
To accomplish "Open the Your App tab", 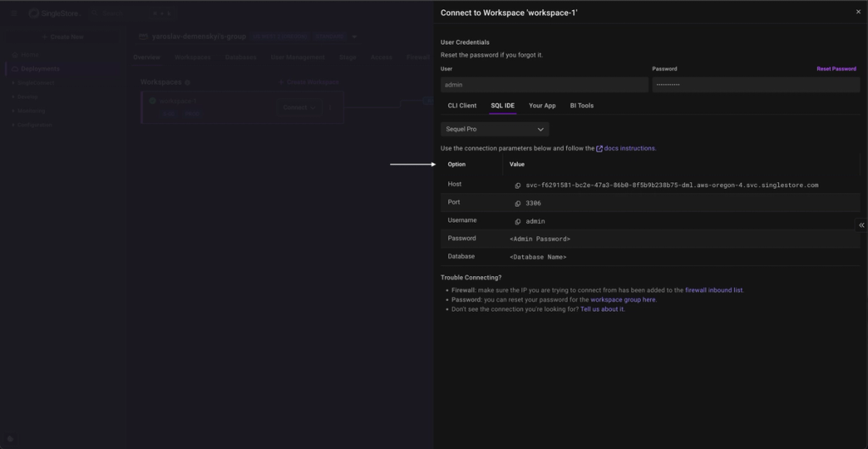I will click(x=542, y=106).
